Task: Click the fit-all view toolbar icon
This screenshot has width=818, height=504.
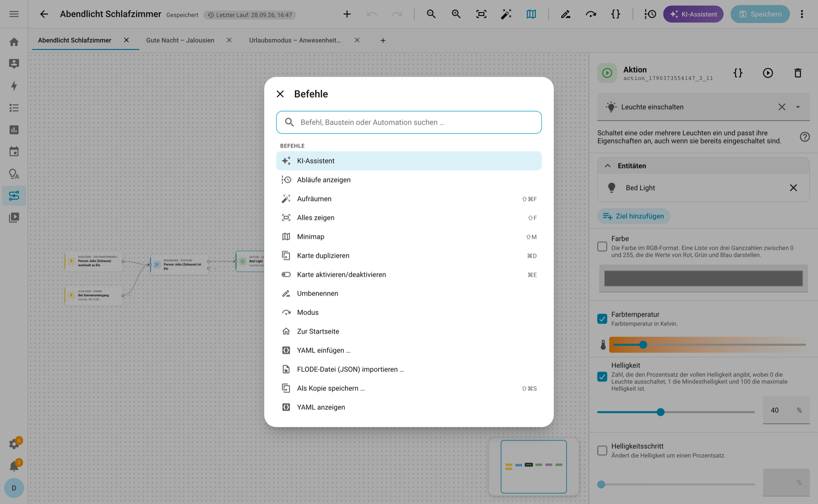Action: [481, 14]
